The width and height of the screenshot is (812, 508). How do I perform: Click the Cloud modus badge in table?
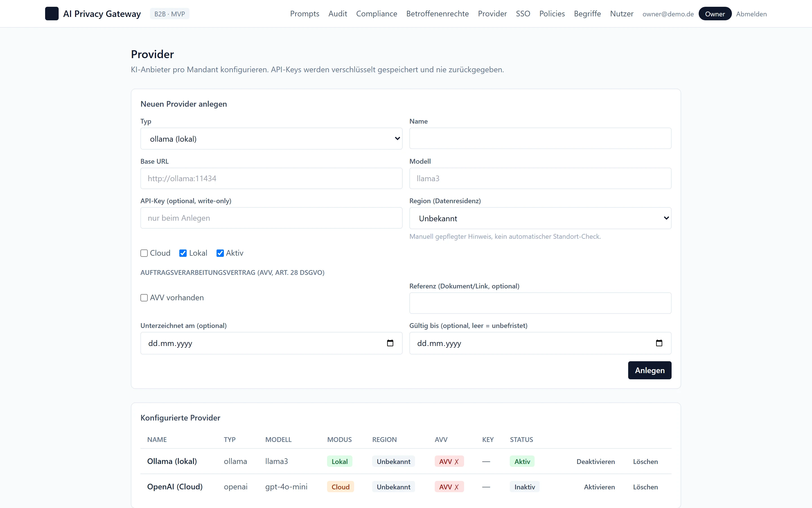tap(340, 487)
